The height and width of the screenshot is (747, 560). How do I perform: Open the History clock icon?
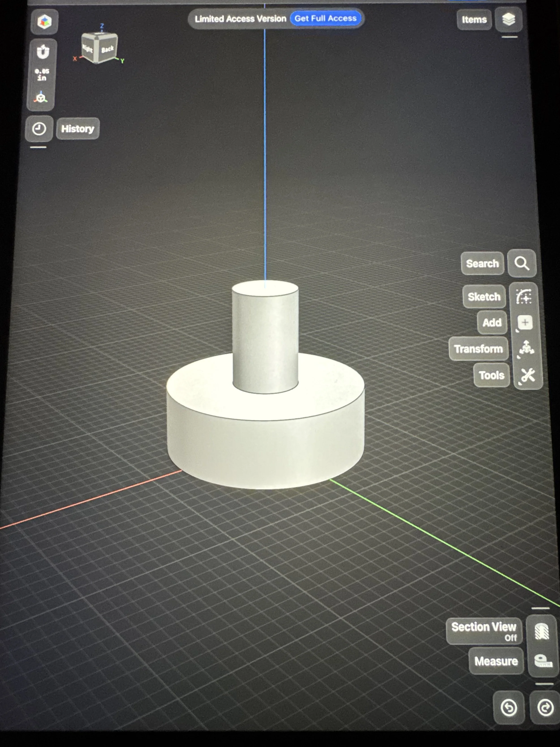click(x=39, y=129)
